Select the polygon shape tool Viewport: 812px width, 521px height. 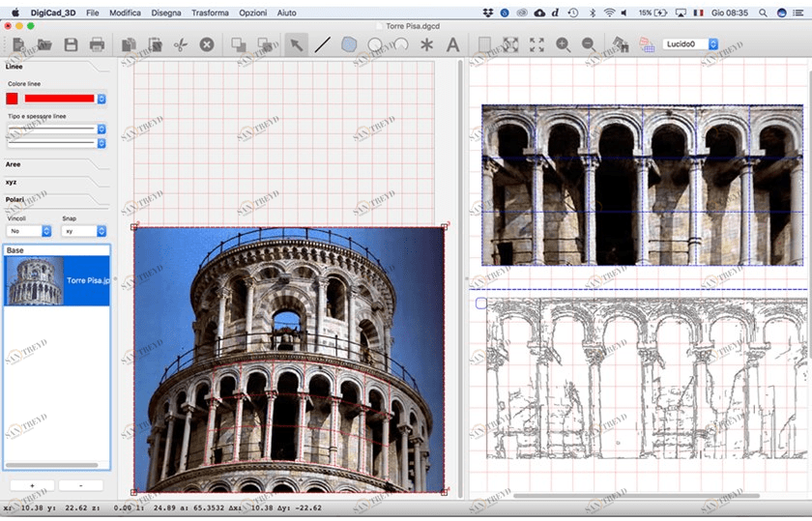349,44
